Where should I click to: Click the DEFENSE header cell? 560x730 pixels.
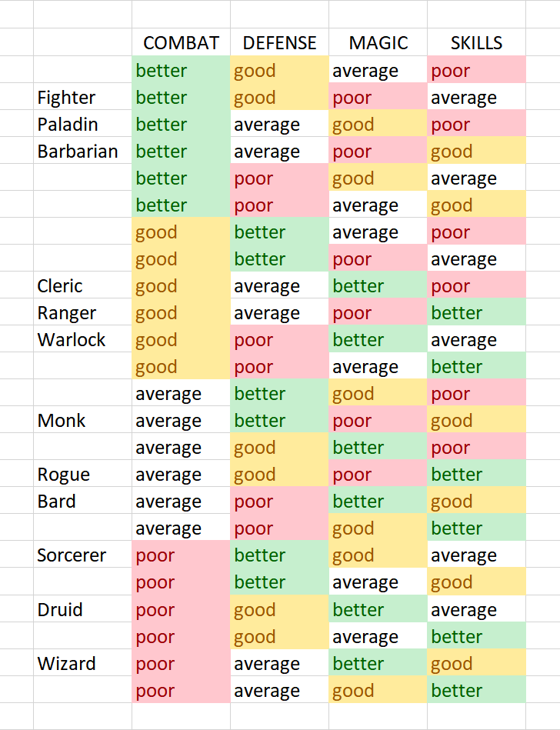[279, 43]
